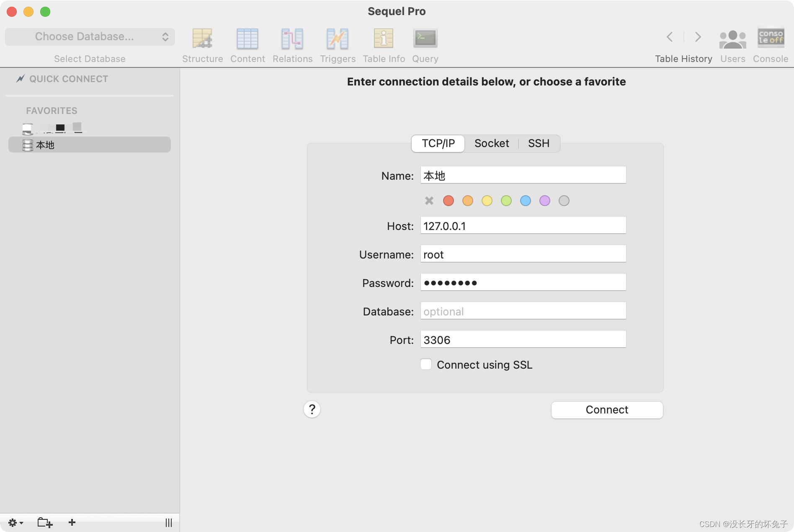Switch to the TCP/IP tab
Screen dimensions: 794x532
point(438,143)
